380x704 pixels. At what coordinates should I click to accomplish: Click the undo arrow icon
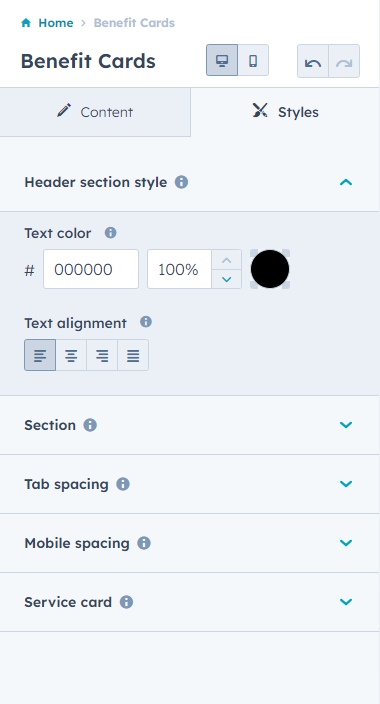coord(313,62)
